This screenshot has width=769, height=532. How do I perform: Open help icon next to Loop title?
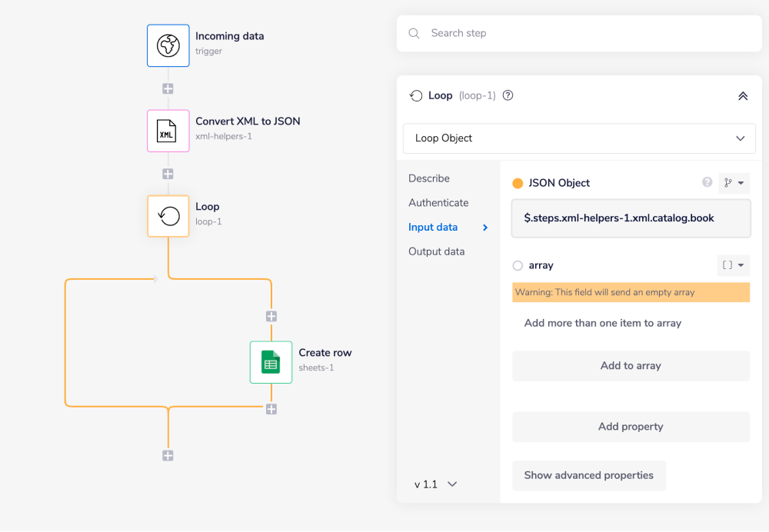tap(508, 96)
